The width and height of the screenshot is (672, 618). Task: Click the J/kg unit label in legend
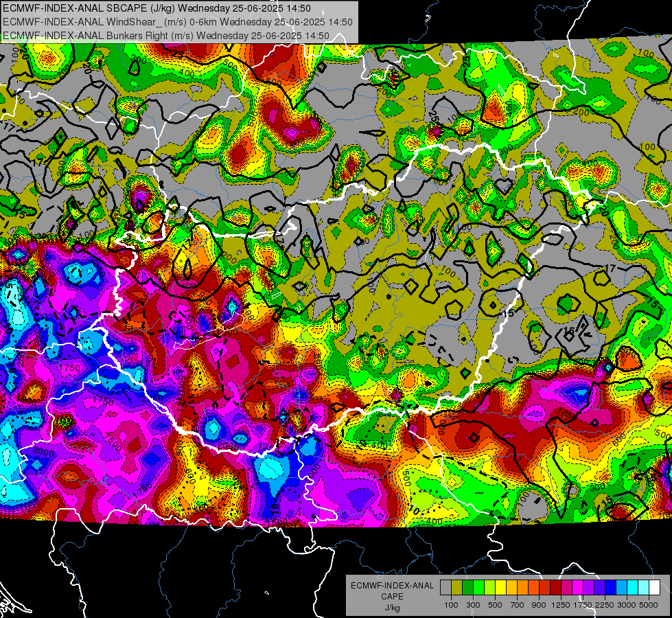click(x=392, y=608)
